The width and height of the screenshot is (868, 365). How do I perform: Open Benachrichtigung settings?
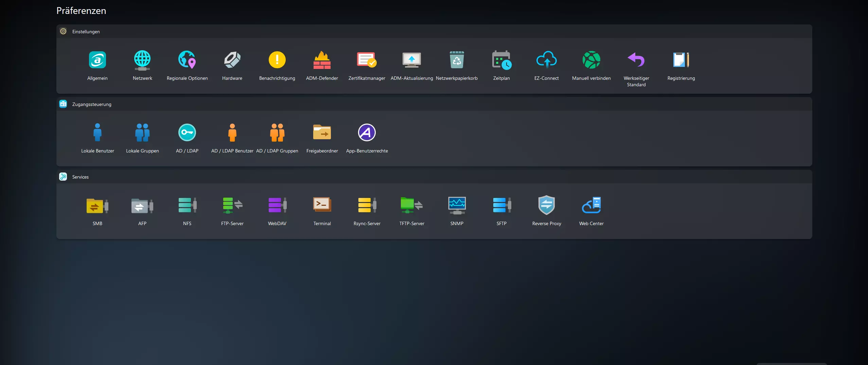click(x=277, y=60)
